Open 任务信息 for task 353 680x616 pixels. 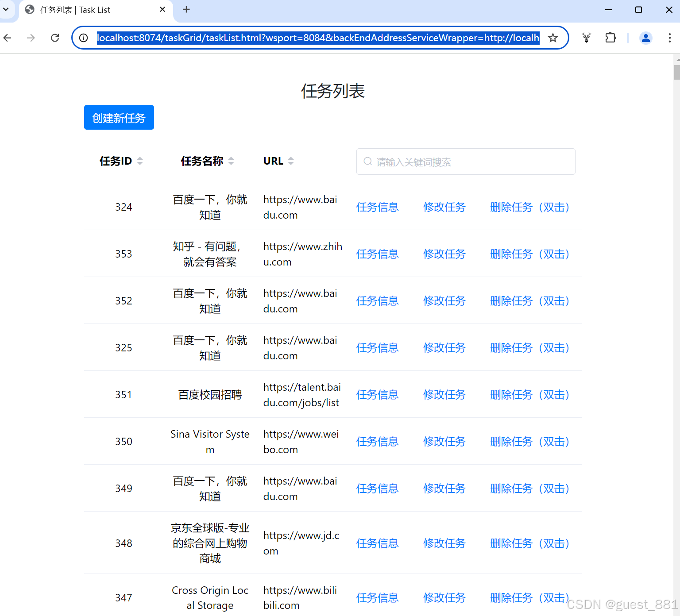(378, 254)
